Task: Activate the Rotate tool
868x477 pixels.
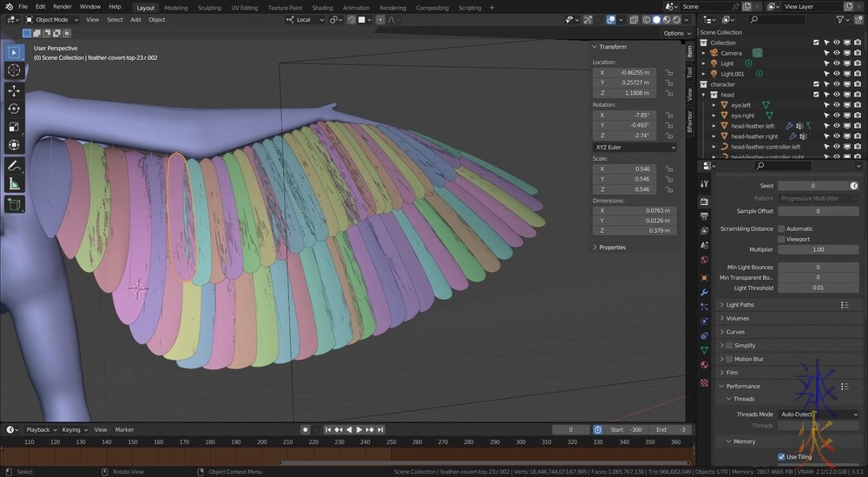Action: click(x=14, y=109)
